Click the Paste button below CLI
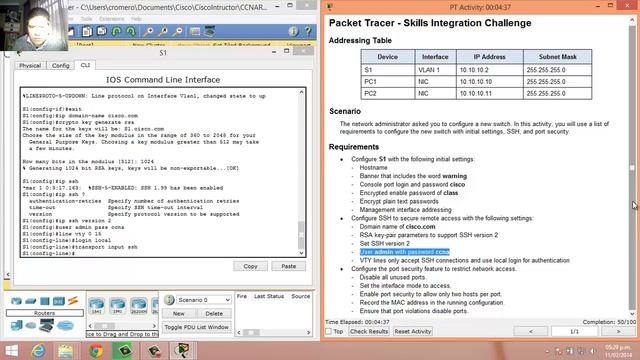 coord(289,266)
